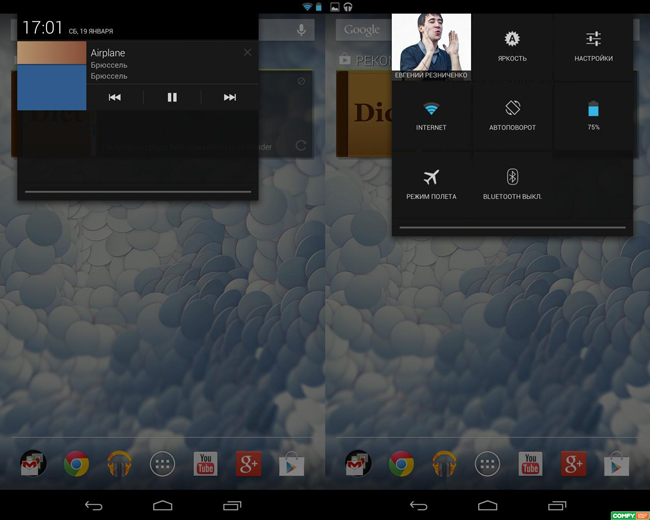Open the Евгений Резниченко user profile tile
Screen dimensions: 650x520
pos(431,46)
